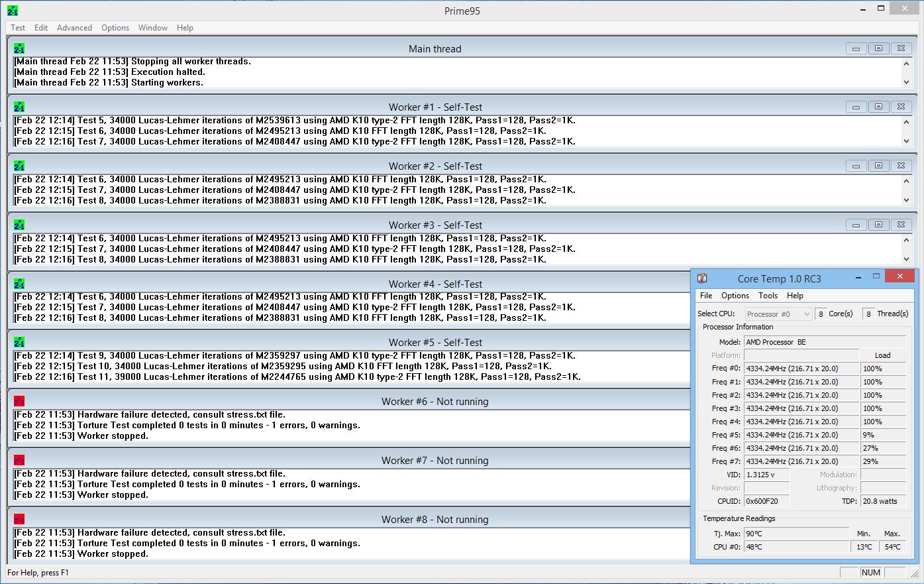Click the Worker #5 window icon
The height and width of the screenshot is (584, 924).
pyautogui.click(x=19, y=342)
